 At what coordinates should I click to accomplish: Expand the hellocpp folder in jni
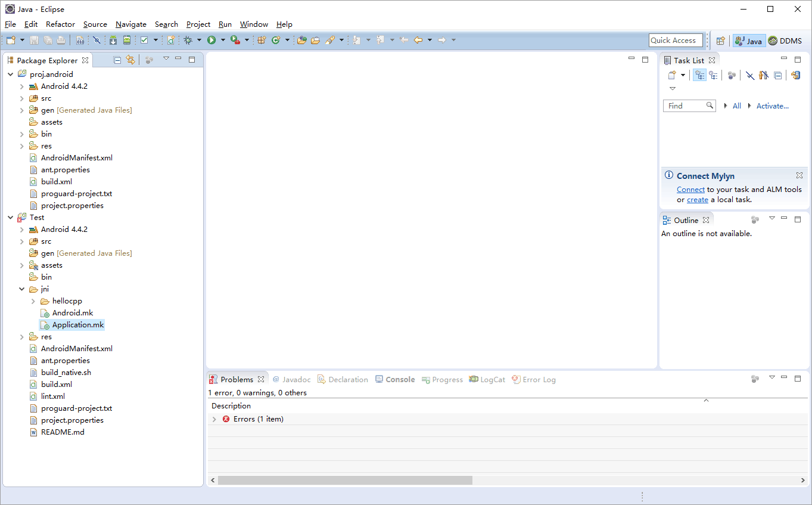click(33, 301)
